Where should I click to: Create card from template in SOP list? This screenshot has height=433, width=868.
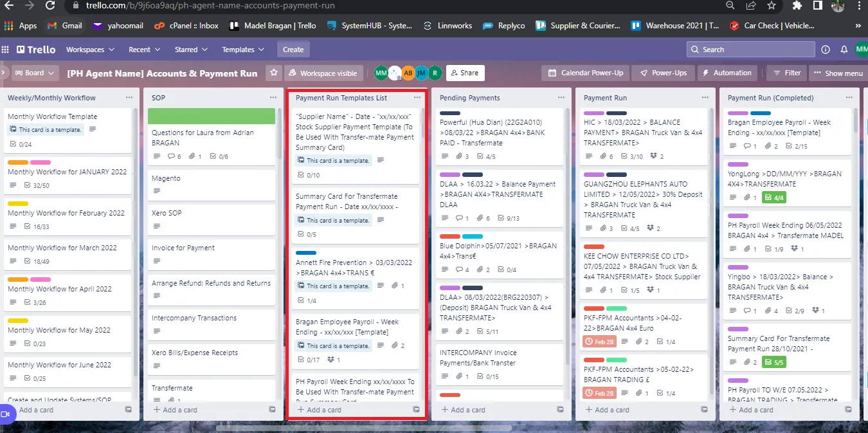coord(272,410)
